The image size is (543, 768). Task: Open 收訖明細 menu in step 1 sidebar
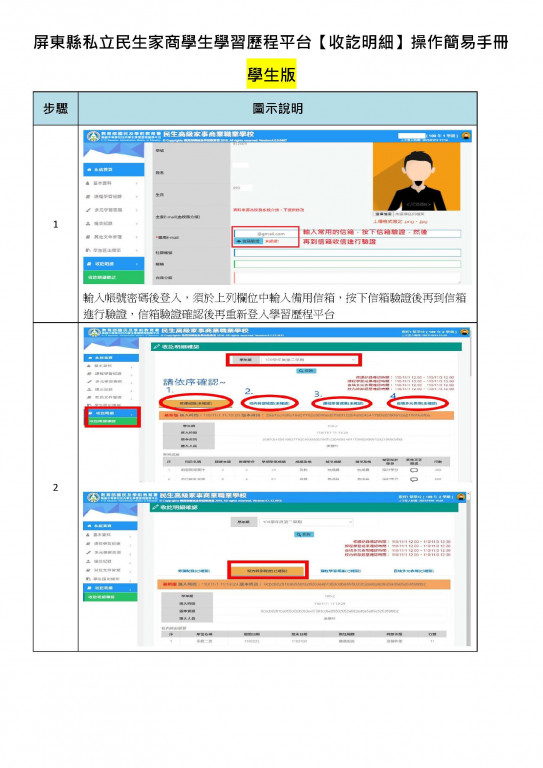pyautogui.click(x=114, y=264)
